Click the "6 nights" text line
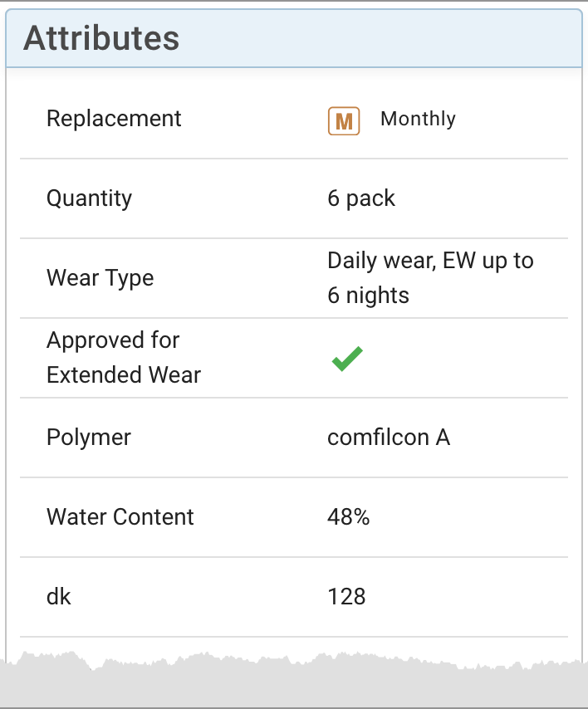Screen dimensions: 588x709 (x=368, y=296)
